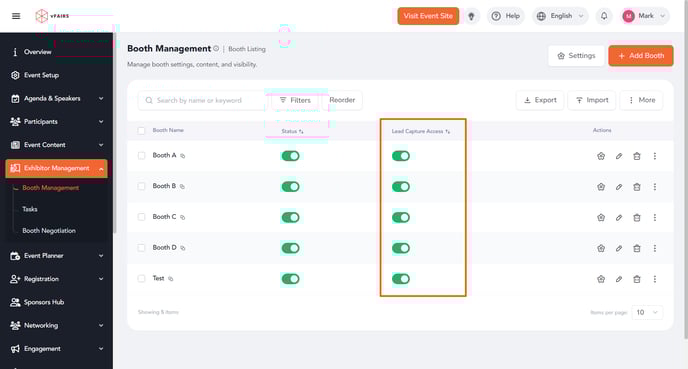The image size is (688, 369).
Task: Tick the select-all checkbox in the header
Action: tap(141, 131)
